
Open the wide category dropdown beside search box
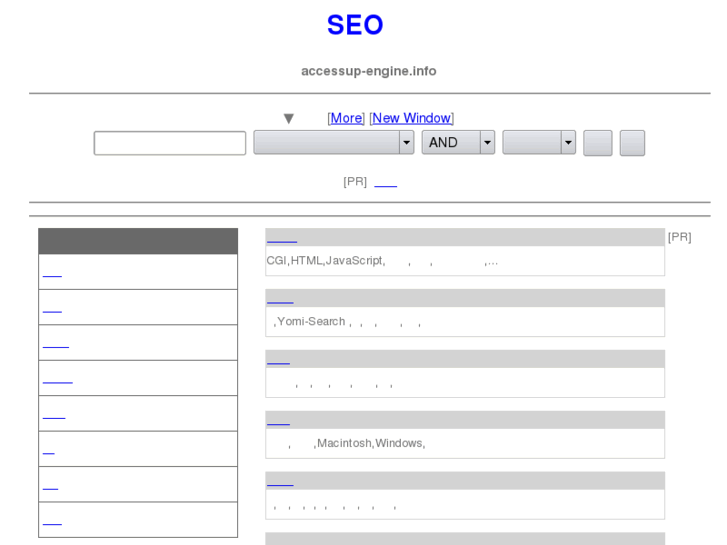point(333,142)
